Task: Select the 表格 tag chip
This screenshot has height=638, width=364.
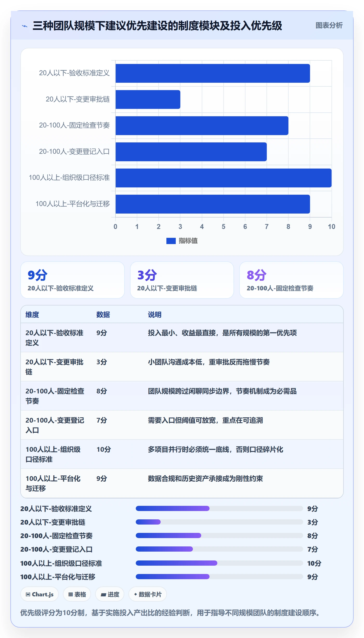Action: pyautogui.click(x=77, y=594)
